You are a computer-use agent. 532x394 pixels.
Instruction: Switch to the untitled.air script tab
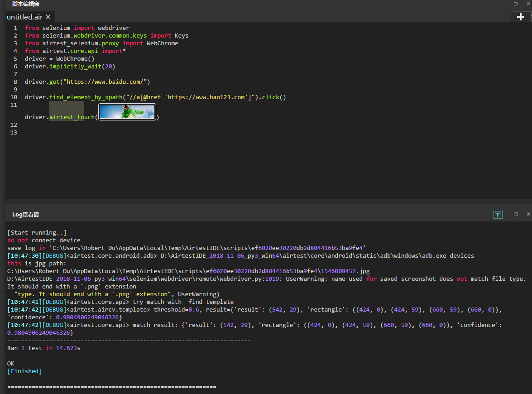[x=24, y=17]
